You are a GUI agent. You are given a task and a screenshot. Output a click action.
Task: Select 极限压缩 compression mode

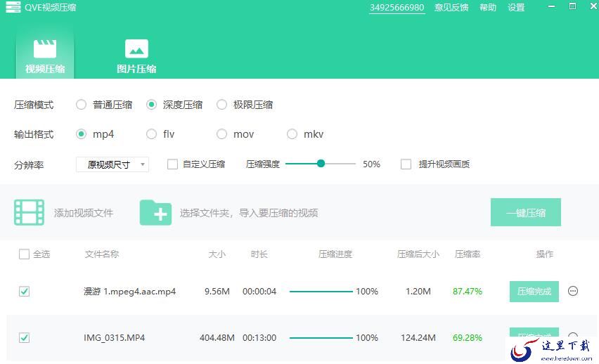pos(221,105)
